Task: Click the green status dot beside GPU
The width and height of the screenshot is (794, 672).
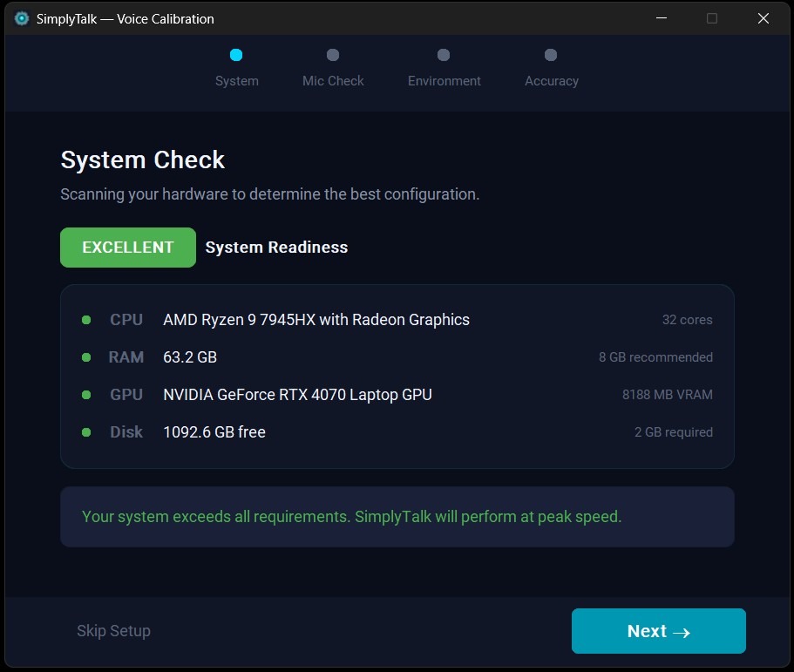Action: click(86, 395)
